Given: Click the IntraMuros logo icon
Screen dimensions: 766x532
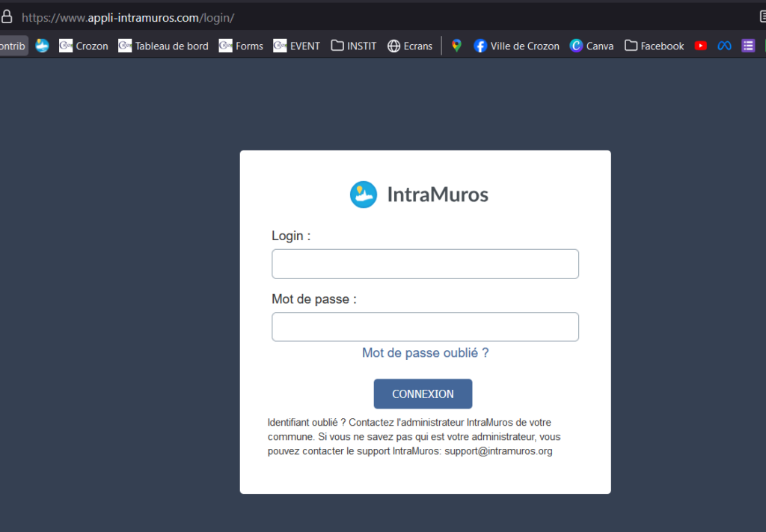Looking at the screenshot, I should click(x=364, y=195).
